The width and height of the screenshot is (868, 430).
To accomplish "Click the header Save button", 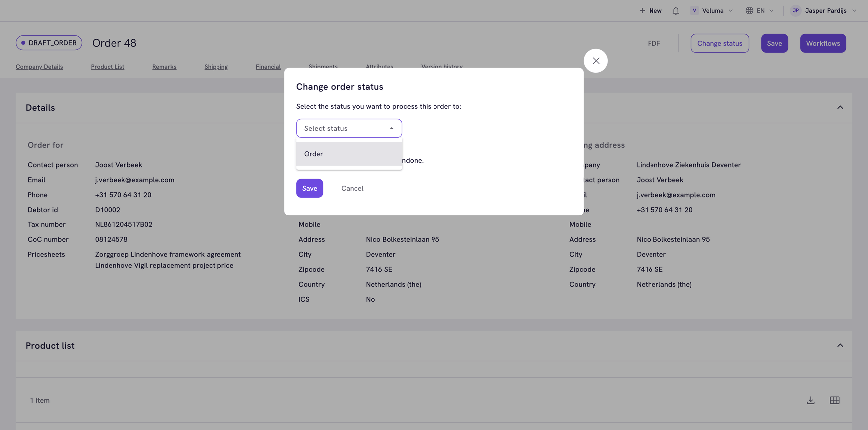I will pos(775,43).
